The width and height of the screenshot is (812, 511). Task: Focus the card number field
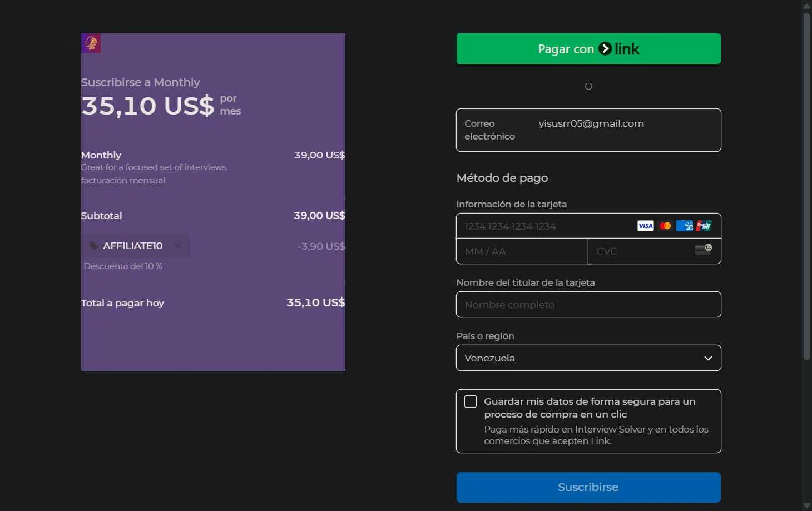pos(588,226)
